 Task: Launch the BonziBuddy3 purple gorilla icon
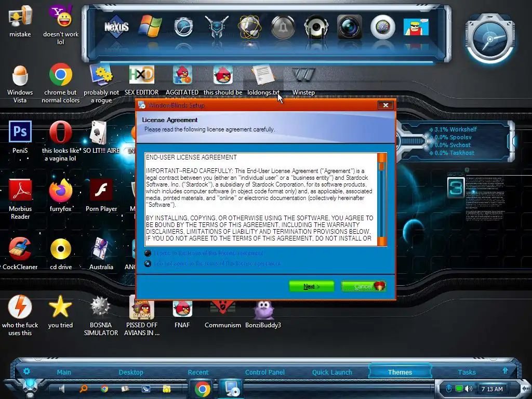[x=263, y=314]
